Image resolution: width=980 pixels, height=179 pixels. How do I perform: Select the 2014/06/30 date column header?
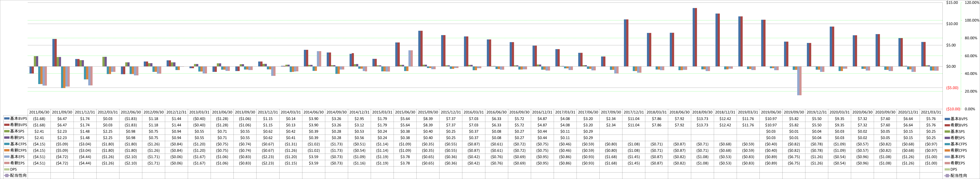[314, 112]
